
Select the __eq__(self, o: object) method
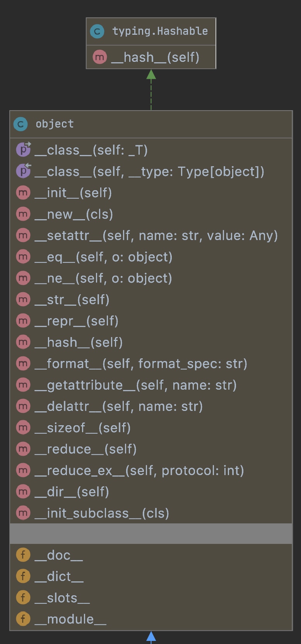point(104,257)
